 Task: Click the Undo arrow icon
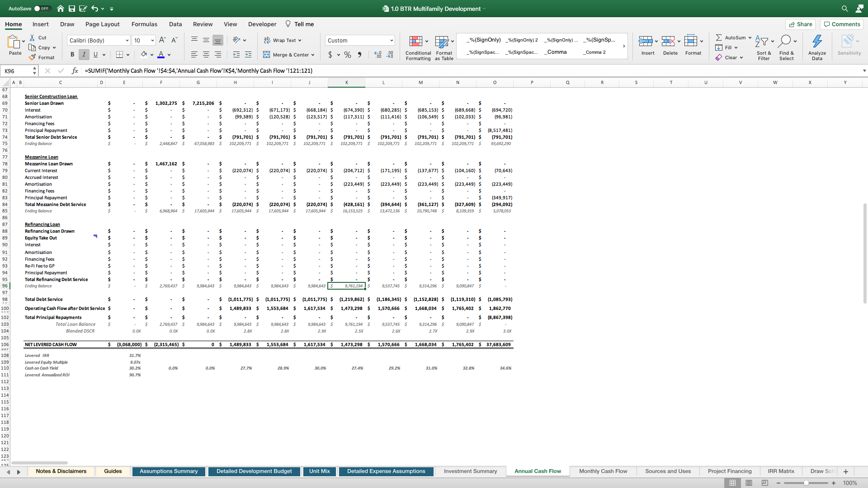coord(94,9)
